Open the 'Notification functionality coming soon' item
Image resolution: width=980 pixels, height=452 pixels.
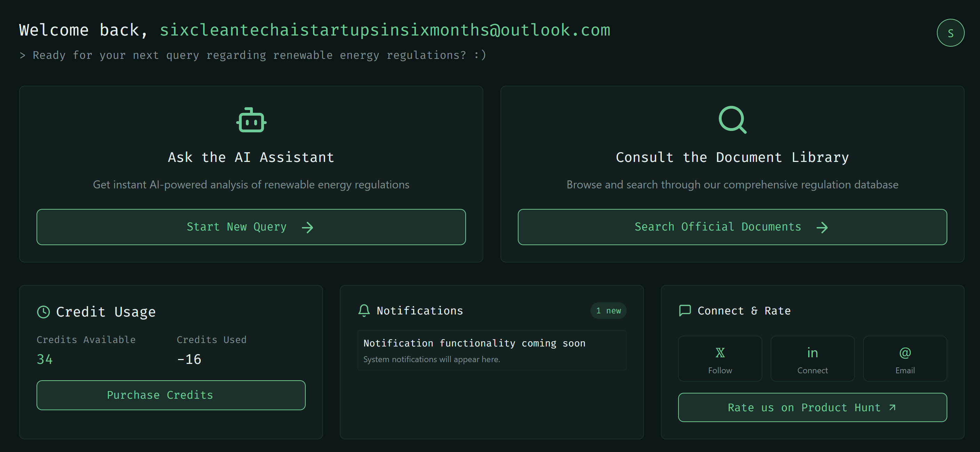491,350
